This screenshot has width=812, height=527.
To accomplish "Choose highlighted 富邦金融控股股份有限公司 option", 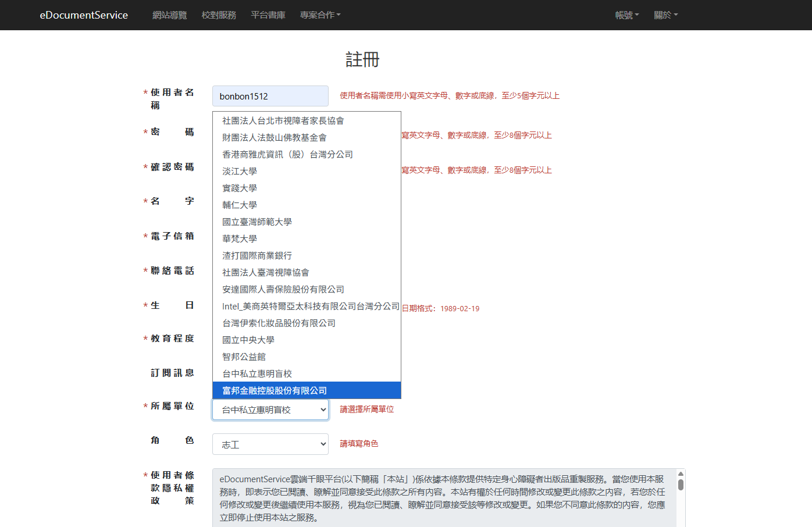I will [x=307, y=390].
